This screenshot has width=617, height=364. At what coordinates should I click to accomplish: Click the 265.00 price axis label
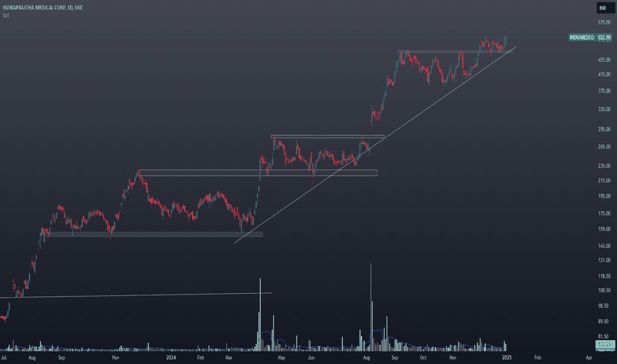coord(604,146)
